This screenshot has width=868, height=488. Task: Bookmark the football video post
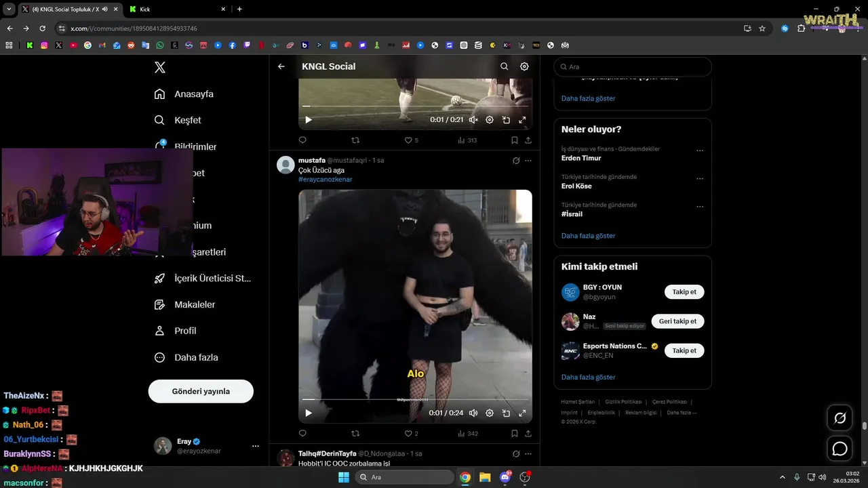click(514, 140)
